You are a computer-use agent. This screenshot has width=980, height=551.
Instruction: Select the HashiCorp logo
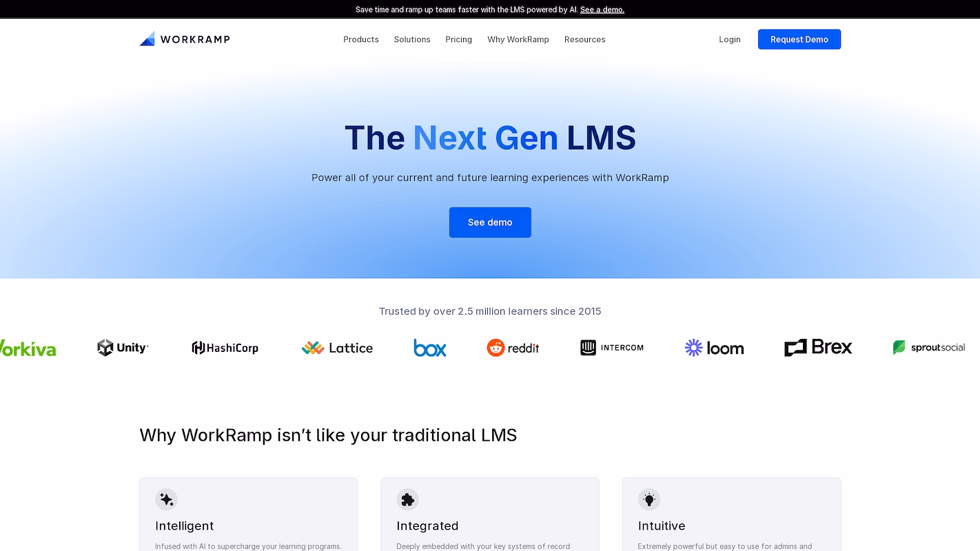click(225, 348)
